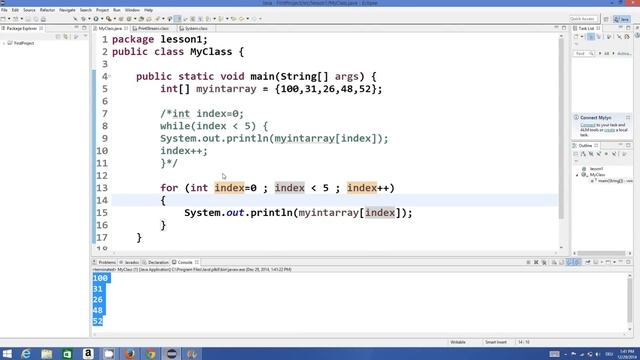Viewport: 640px width, 360px height.
Task: Open the Javadoc tab
Action: 129,262
